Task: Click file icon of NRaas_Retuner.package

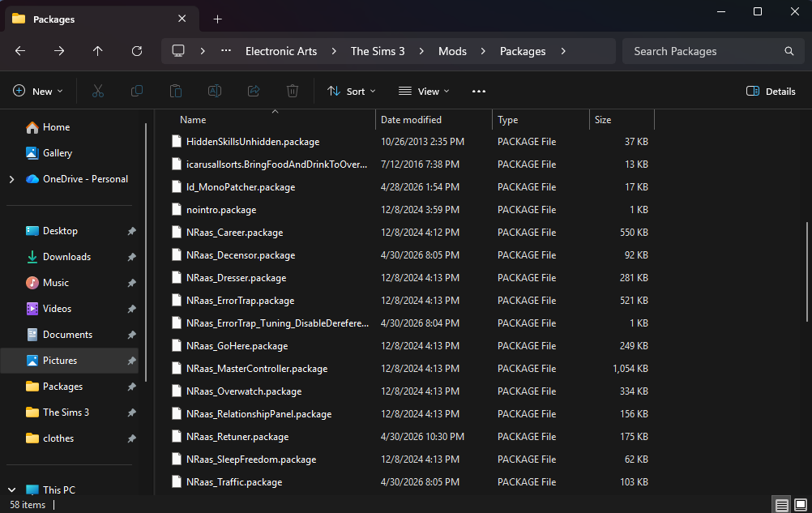Action: 177,436
